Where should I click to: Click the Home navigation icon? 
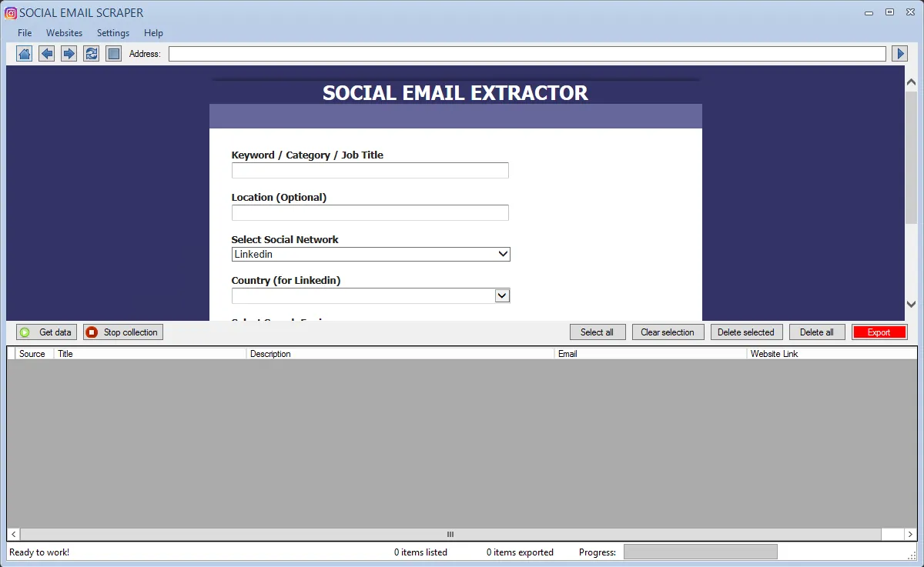25,54
